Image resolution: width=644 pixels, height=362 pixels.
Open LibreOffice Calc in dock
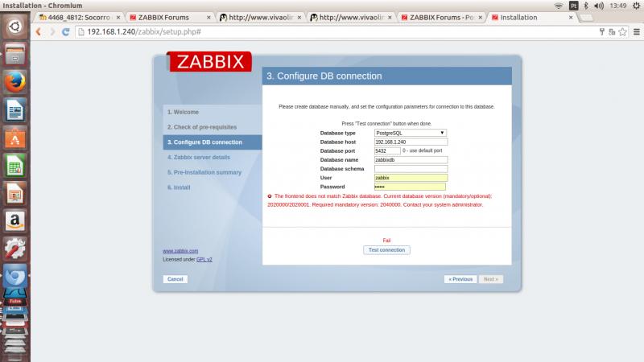tap(14, 166)
